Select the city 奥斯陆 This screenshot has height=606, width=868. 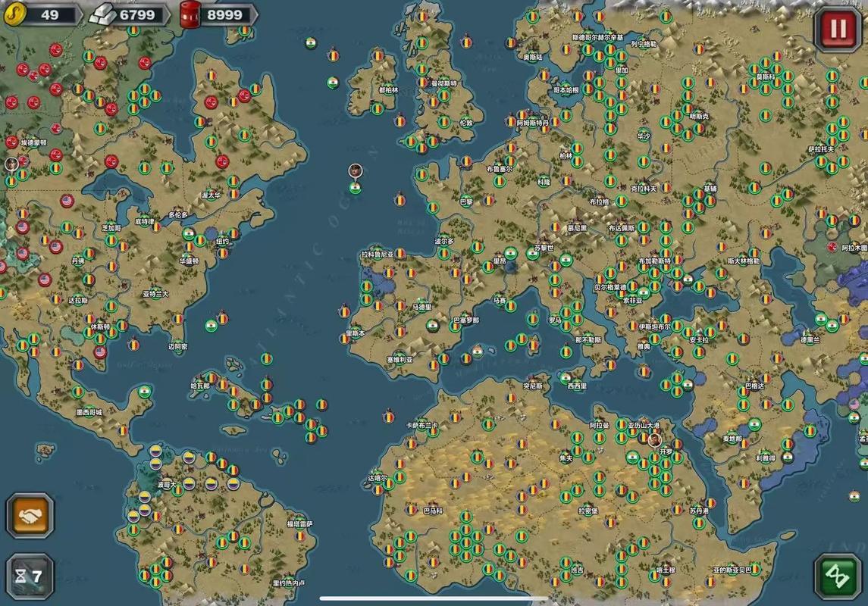(x=532, y=57)
